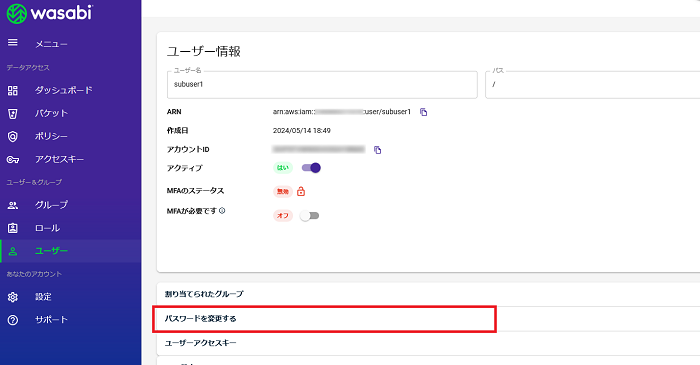Collapse sidebar with hamburger menu icon
Image resolution: width=700 pixels, height=365 pixels.
tap(12, 42)
